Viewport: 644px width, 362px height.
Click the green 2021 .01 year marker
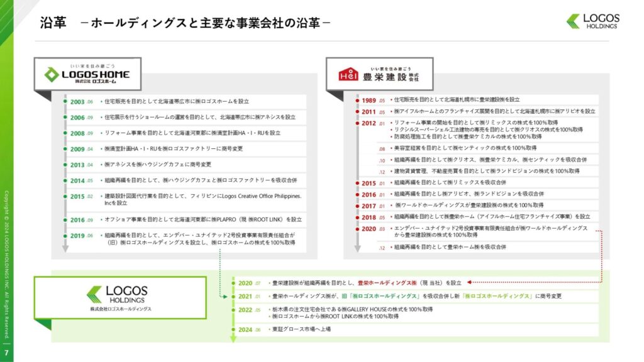point(249,297)
